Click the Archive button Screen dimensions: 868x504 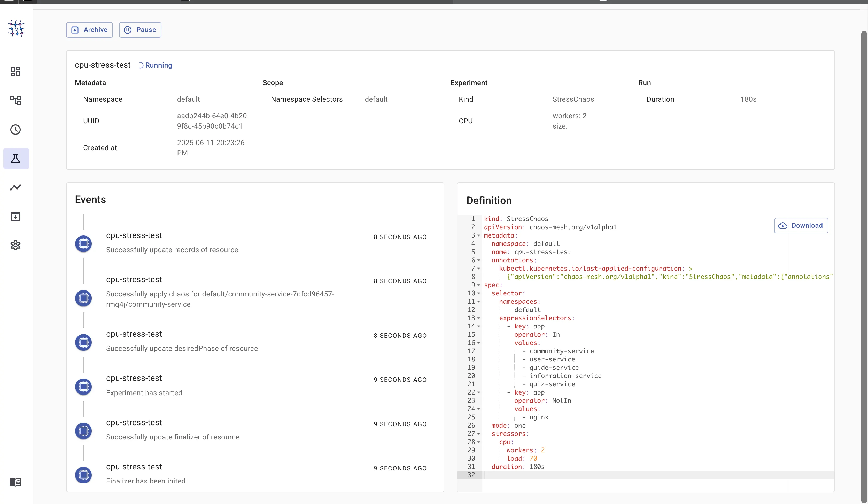90,30
